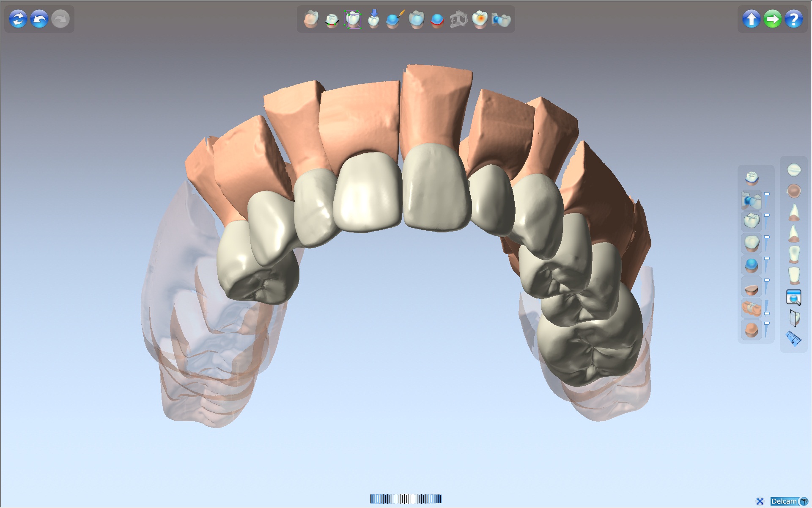Toggle visibility of connectors in side panel
Image resolution: width=812 pixels, height=508 pixels.
point(752,200)
